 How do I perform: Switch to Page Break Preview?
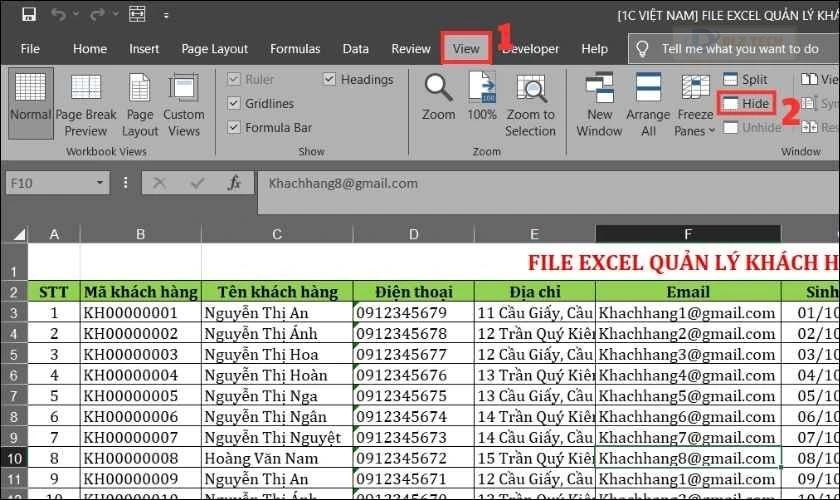pyautogui.click(x=86, y=104)
